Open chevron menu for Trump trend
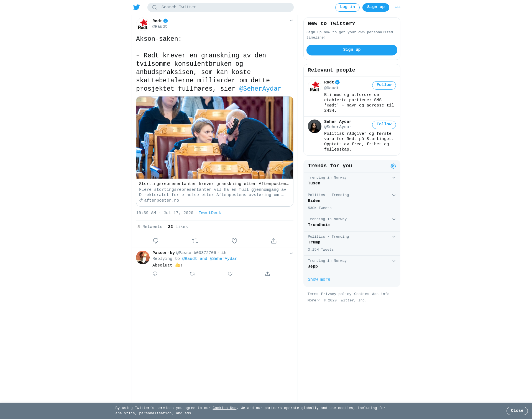The height and width of the screenshot is (419, 532). click(x=394, y=237)
